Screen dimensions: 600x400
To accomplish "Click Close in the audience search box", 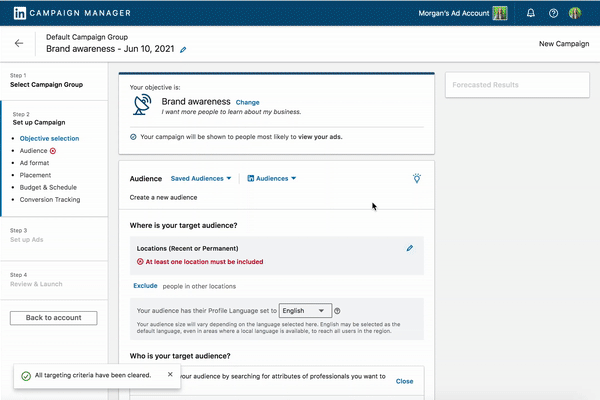I will pyautogui.click(x=404, y=381).
